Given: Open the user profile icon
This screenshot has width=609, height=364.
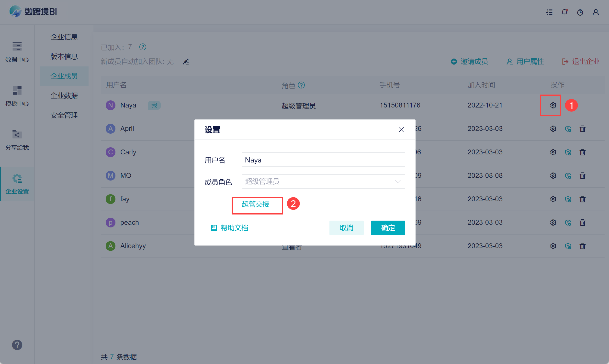Looking at the screenshot, I should click(x=596, y=12).
